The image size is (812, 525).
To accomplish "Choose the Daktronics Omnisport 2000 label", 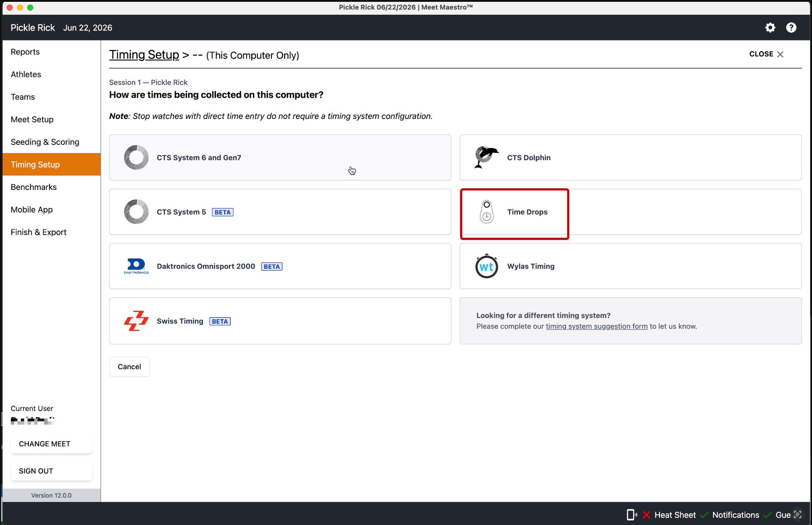I will [x=206, y=266].
